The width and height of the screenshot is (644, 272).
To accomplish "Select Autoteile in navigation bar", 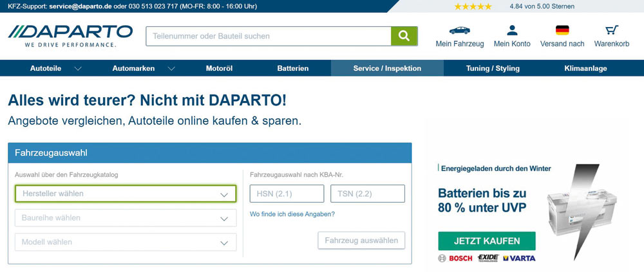I will click(x=46, y=69).
